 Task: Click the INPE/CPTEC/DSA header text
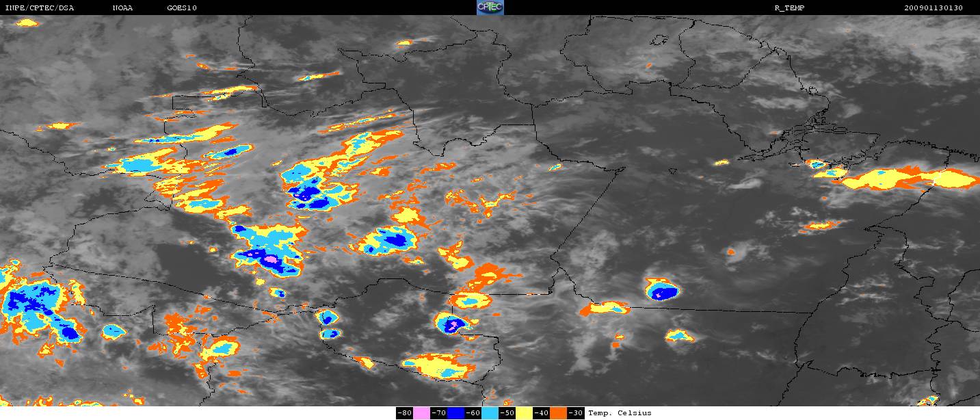pos(39,8)
